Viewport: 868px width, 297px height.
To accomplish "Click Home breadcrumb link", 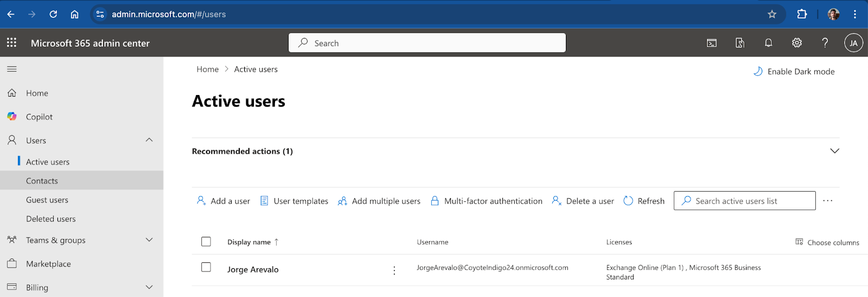I will point(207,69).
